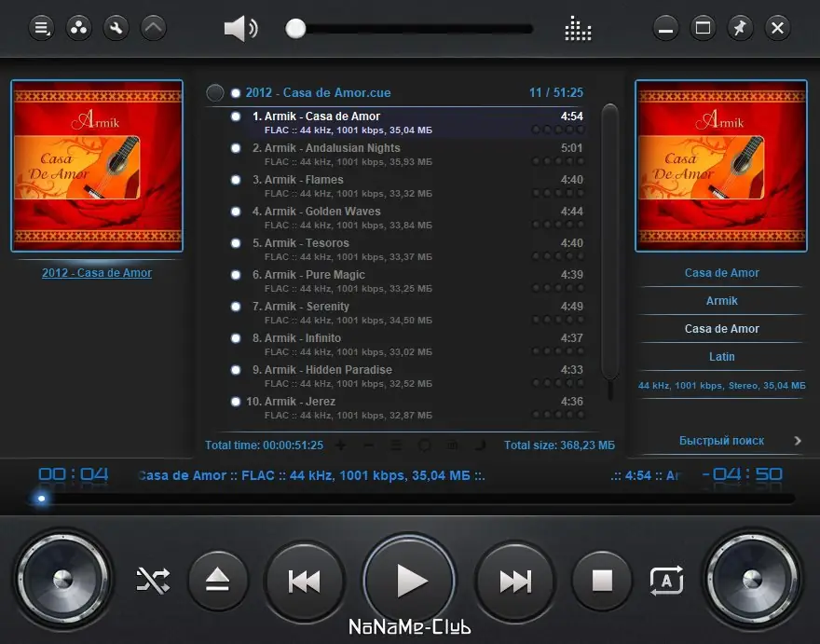
Task: Toggle checkbox for Golden Waves
Action: click(236, 212)
